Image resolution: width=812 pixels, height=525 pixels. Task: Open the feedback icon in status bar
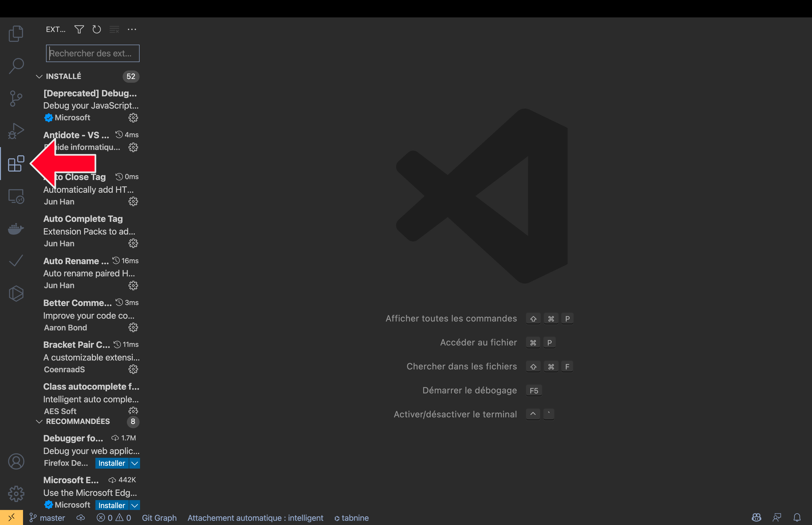(x=777, y=518)
